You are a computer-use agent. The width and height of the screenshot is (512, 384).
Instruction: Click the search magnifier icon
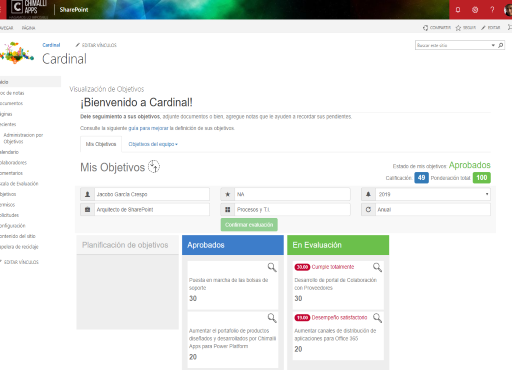pyautogui.click(x=500, y=45)
